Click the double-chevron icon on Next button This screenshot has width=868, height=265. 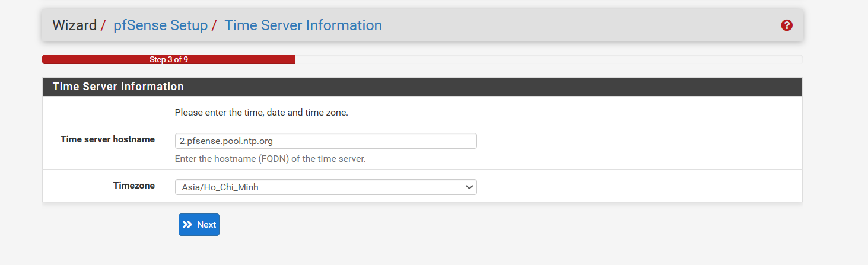pyautogui.click(x=187, y=225)
